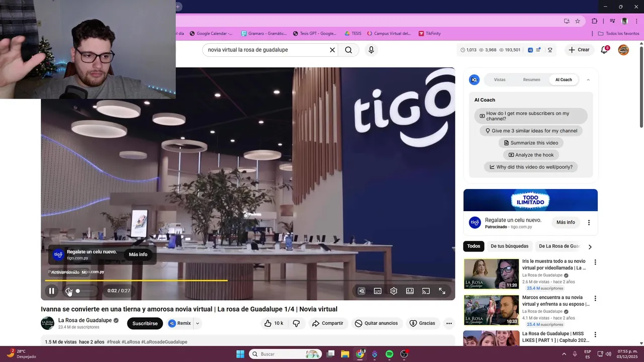Image resolution: width=644 pixels, height=362 pixels.
Task: Open La Rosa de Guadalupe channel name
Action: (85, 320)
